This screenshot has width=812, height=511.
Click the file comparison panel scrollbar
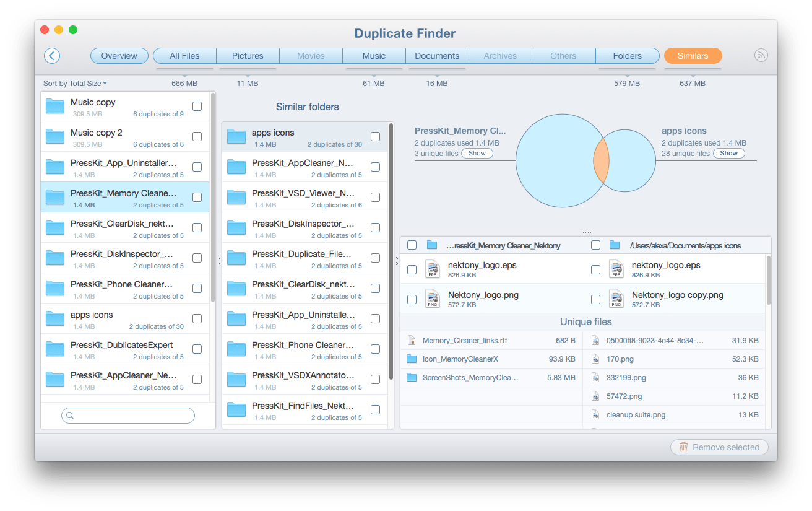tap(769, 280)
